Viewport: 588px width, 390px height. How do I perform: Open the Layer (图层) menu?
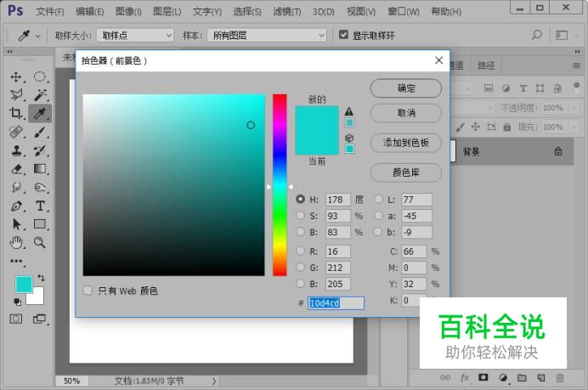click(167, 12)
